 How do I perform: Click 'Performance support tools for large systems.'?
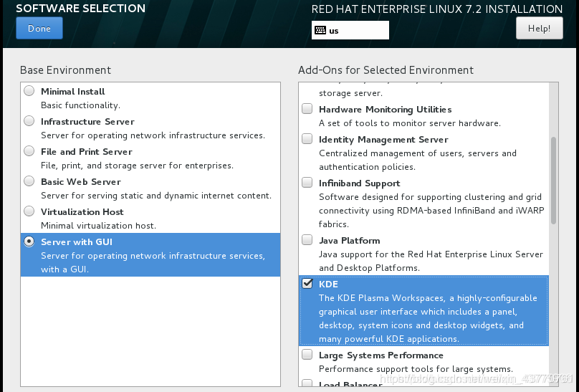(416, 369)
